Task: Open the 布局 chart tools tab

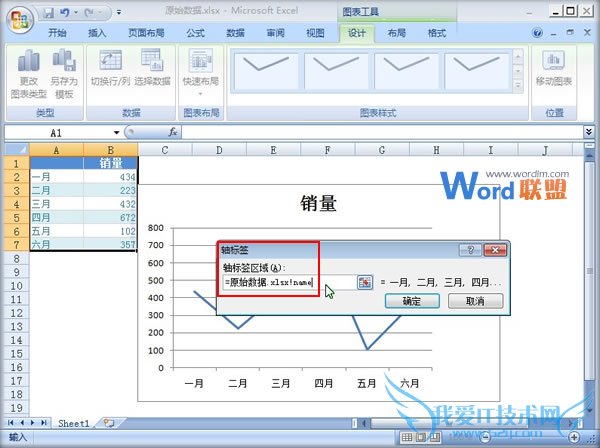Action: point(397,33)
